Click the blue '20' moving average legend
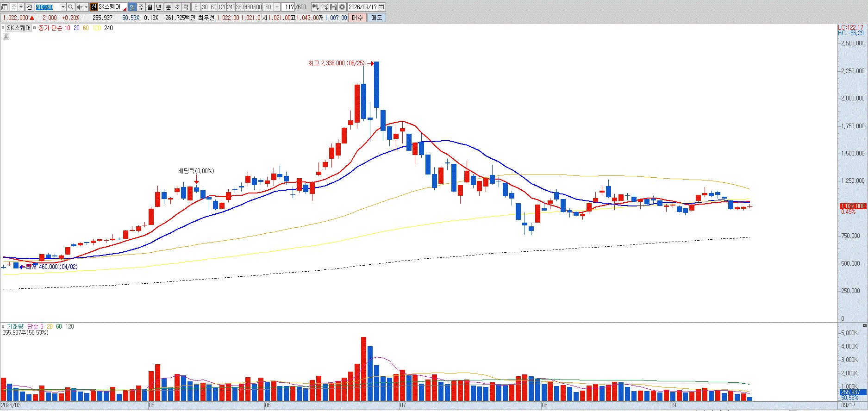The width and height of the screenshot is (868, 411). (76, 28)
